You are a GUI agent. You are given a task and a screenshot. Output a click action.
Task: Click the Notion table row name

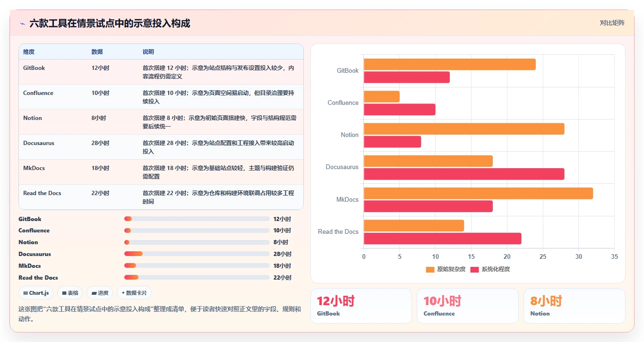tap(33, 118)
